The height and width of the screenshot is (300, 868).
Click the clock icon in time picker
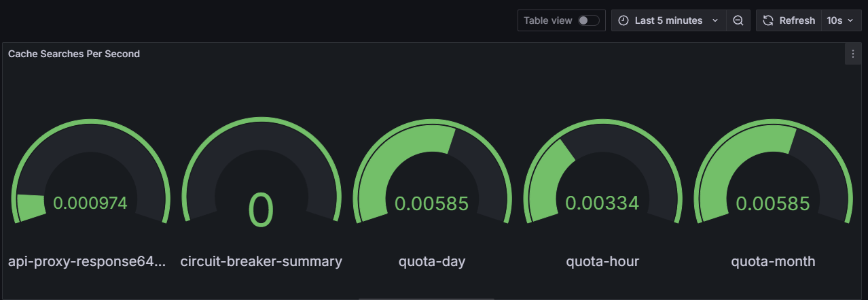623,20
